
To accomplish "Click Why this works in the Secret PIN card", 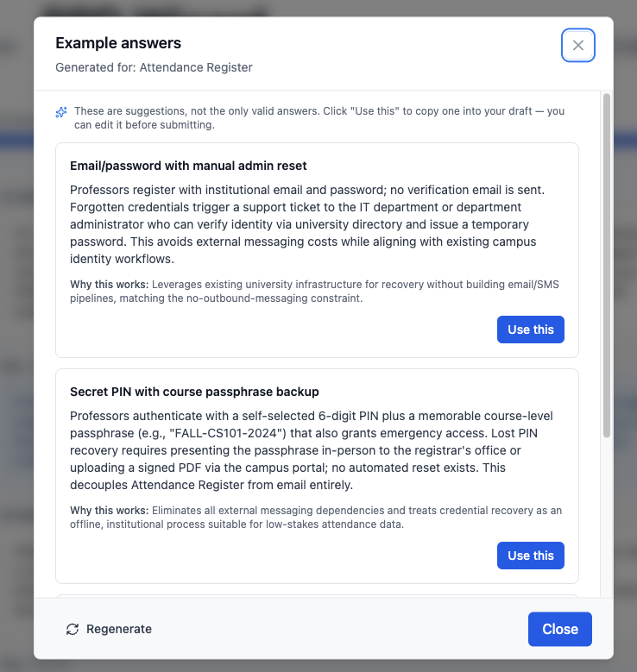I will pyautogui.click(x=110, y=510).
